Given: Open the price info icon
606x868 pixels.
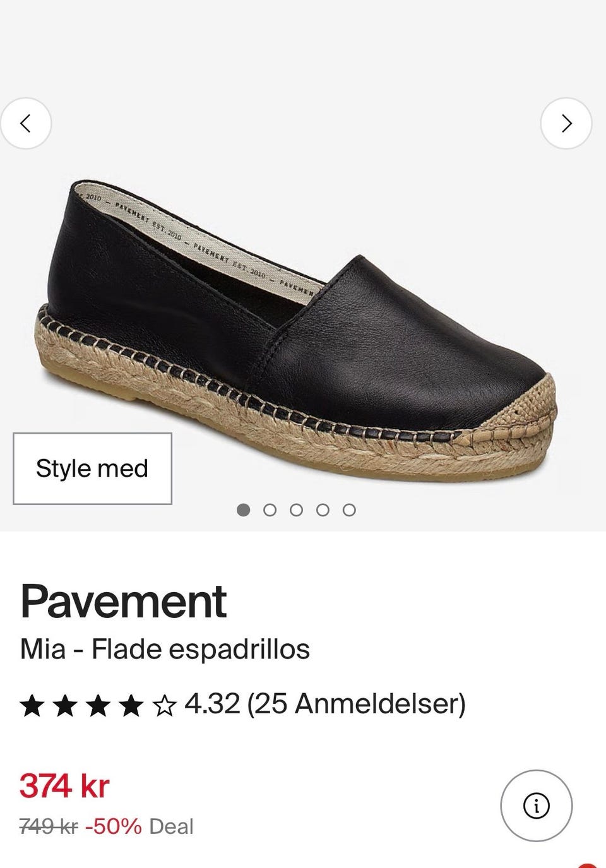Looking at the screenshot, I should tap(537, 806).
